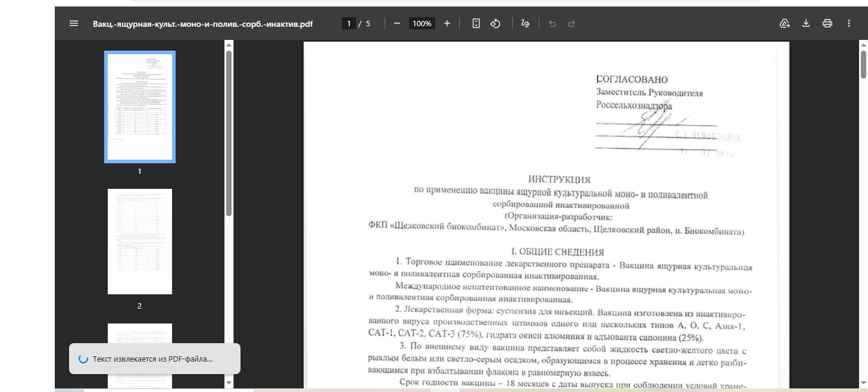Image resolution: width=868 pixels, height=392 pixels.
Task: Download the PDF file
Action: pos(806,24)
